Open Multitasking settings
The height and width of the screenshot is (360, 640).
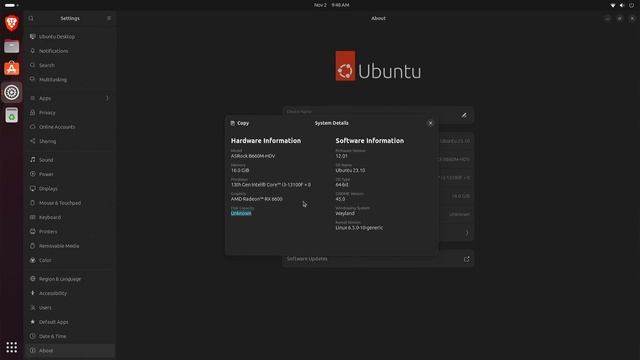(x=70, y=80)
